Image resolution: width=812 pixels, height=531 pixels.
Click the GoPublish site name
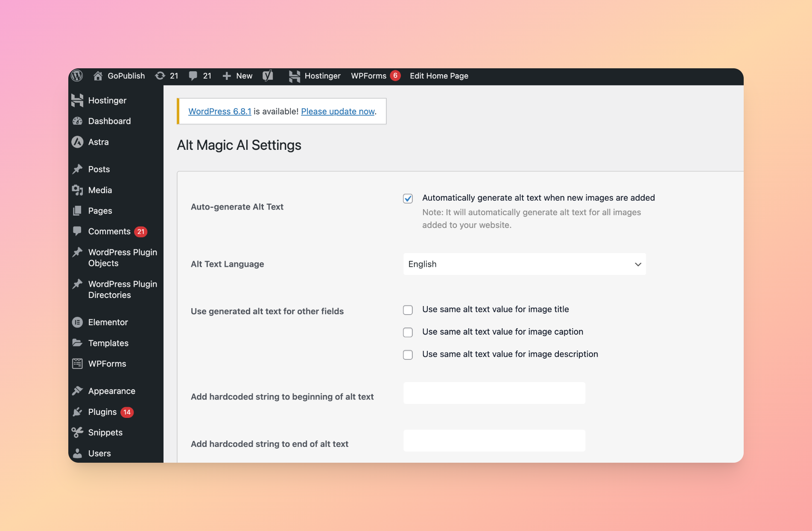[126, 76]
